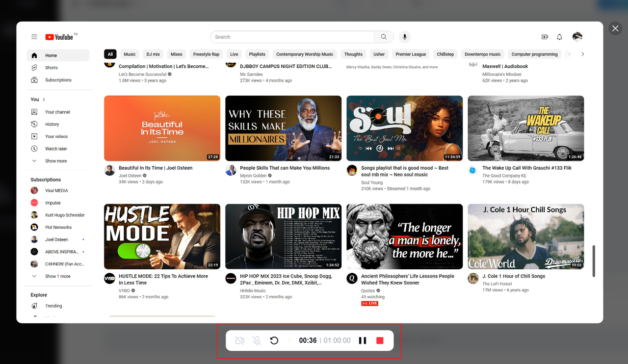
Task: Start voice search with the microphone icon
Action: (404, 36)
